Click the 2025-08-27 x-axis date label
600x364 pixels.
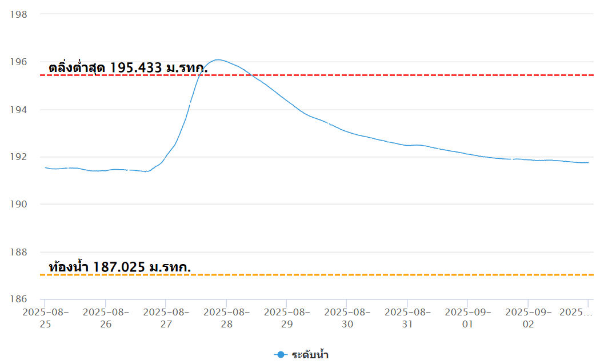click(x=166, y=318)
